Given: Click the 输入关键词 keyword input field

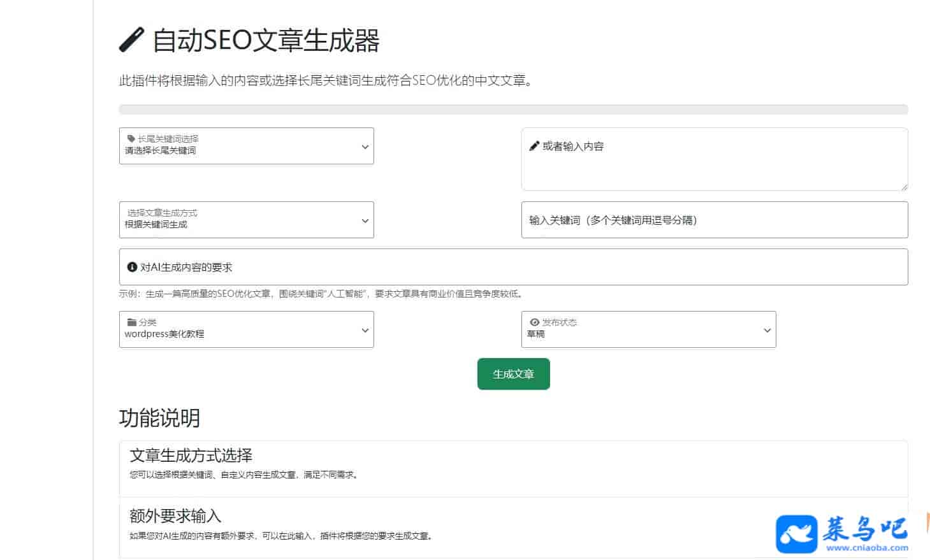Looking at the screenshot, I should point(715,220).
